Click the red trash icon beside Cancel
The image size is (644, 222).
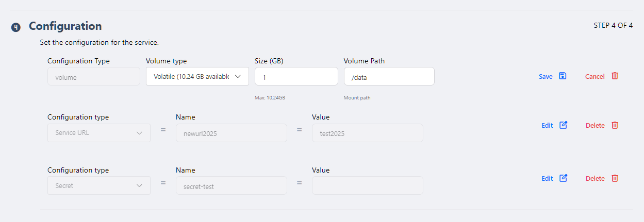pos(615,76)
